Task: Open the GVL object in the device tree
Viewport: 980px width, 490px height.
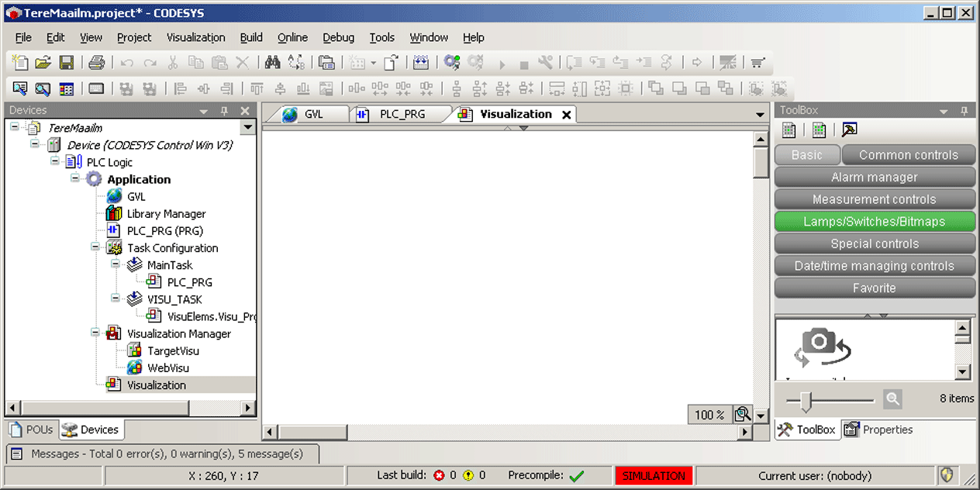Action: 136,196
